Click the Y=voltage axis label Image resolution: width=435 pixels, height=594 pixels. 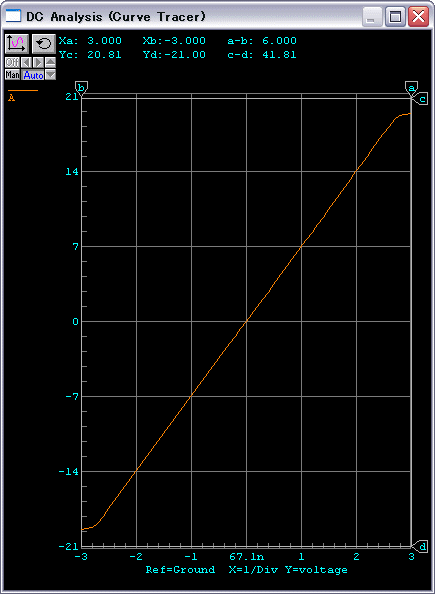point(316,570)
